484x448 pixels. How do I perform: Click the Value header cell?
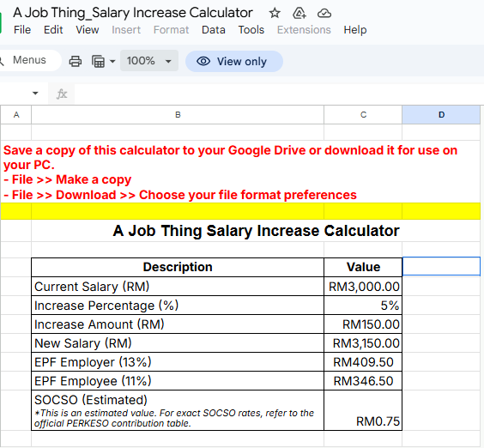(x=363, y=267)
